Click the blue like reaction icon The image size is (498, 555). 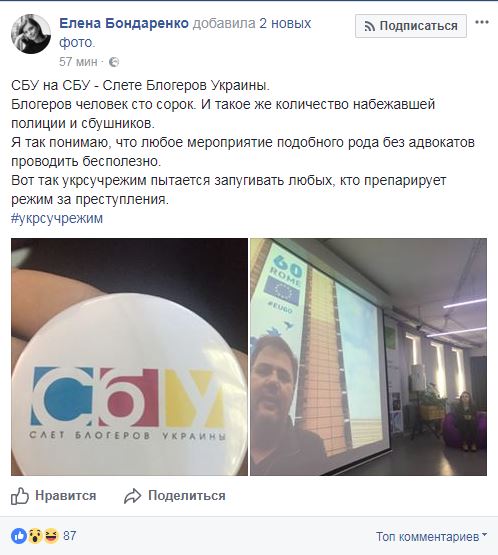point(19,536)
